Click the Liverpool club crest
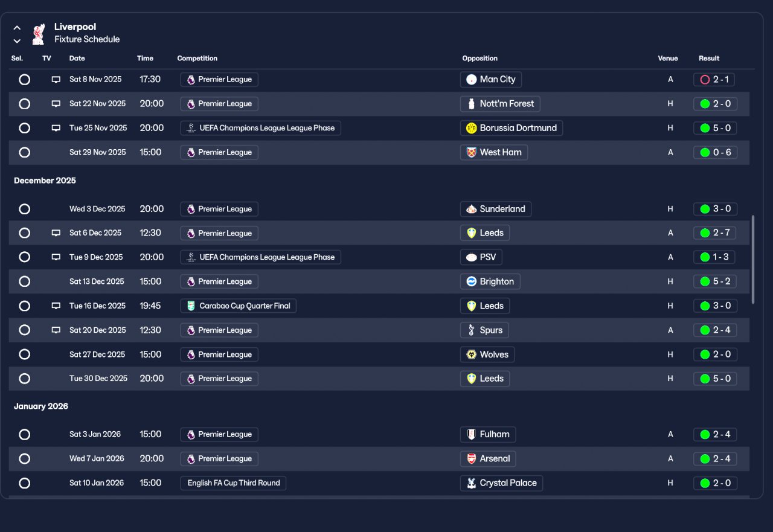Screen dimensions: 773x532 click(x=39, y=34)
